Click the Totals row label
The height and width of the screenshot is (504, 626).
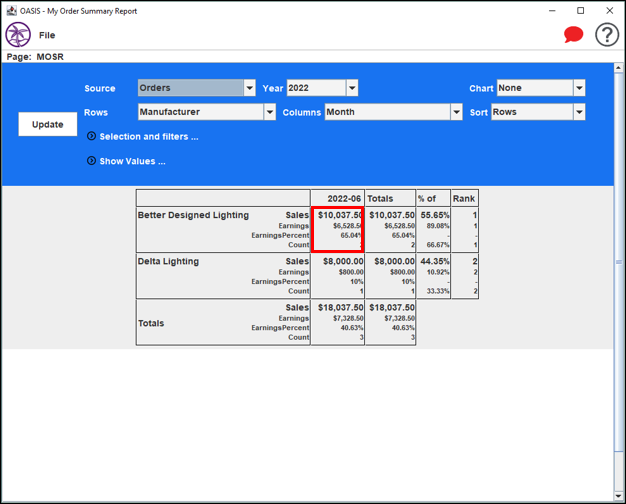(x=151, y=323)
